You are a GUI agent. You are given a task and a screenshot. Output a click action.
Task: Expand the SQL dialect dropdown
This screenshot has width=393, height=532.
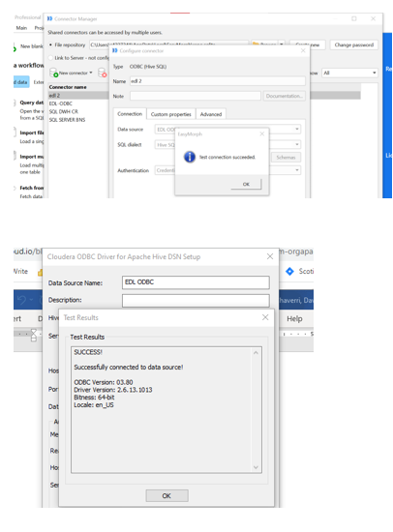[297, 144]
